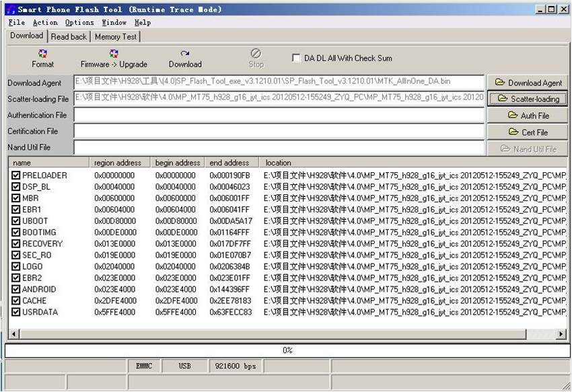Click the EMMC status bar cell
The image size is (572, 392).
pyautogui.click(x=144, y=366)
